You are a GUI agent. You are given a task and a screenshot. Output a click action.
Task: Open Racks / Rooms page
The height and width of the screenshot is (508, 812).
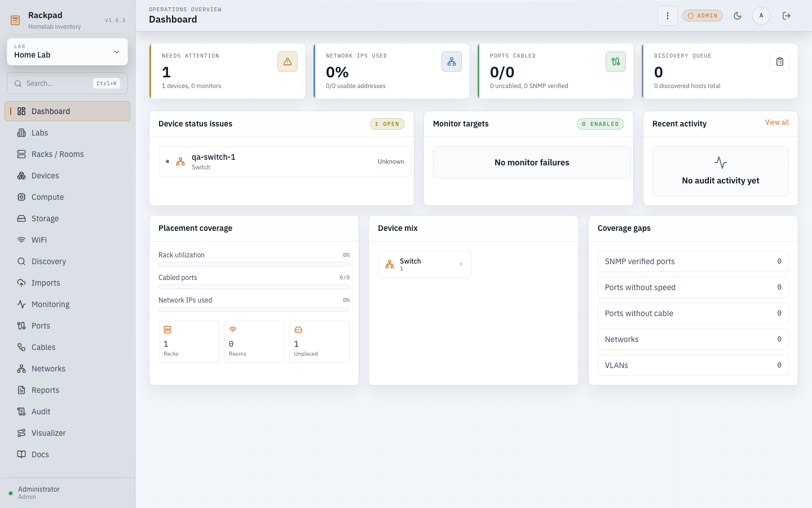pos(67,154)
